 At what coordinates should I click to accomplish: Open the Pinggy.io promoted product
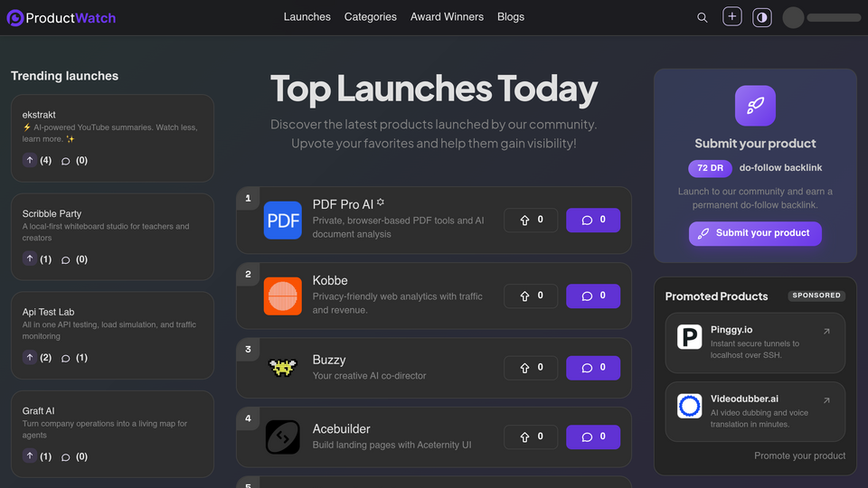[x=755, y=343]
